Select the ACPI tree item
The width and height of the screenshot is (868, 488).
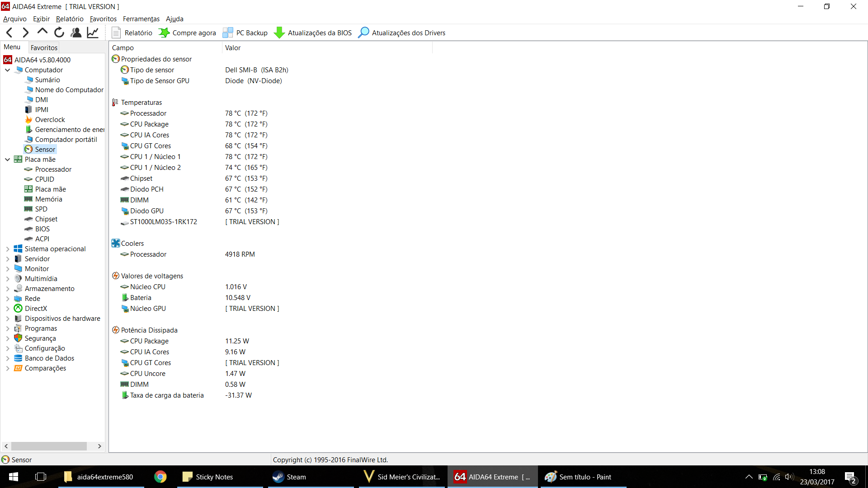[42, 239]
